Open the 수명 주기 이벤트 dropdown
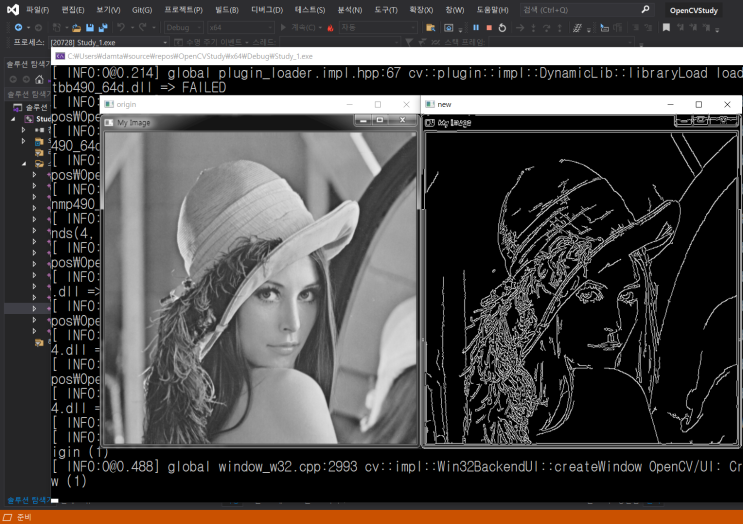743x524 pixels. [211, 42]
